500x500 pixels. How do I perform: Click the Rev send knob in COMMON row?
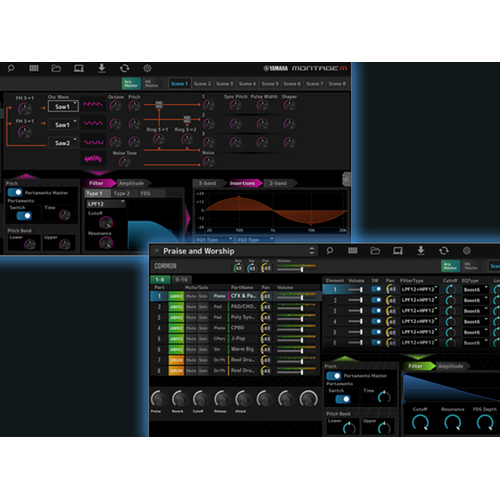tap(238, 268)
